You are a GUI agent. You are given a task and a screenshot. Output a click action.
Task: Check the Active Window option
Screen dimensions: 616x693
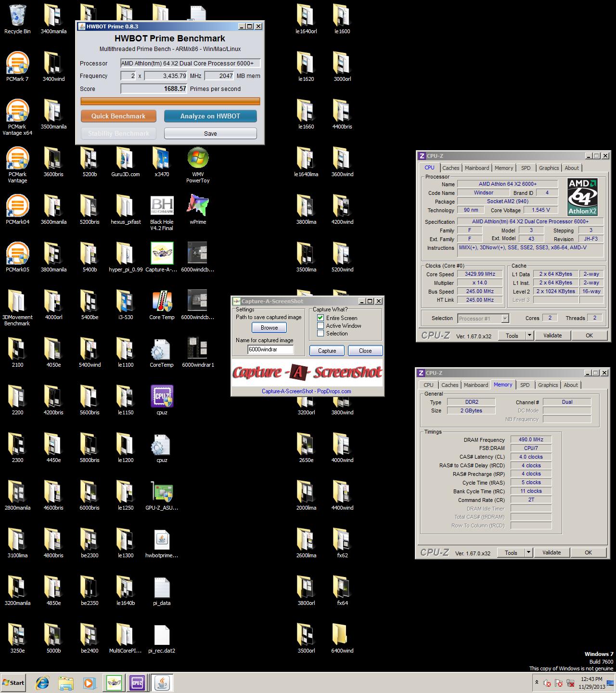(x=321, y=325)
